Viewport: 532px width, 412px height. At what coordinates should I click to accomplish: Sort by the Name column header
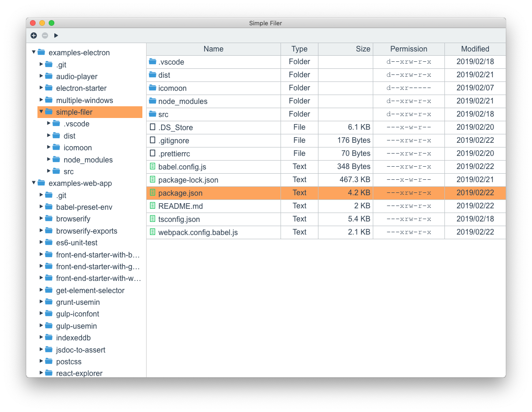[x=214, y=49]
